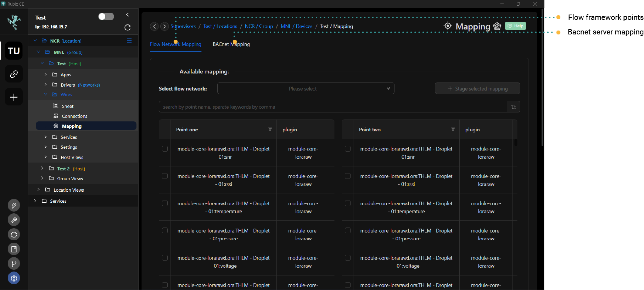Click the Help button

[x=515, y=26]
